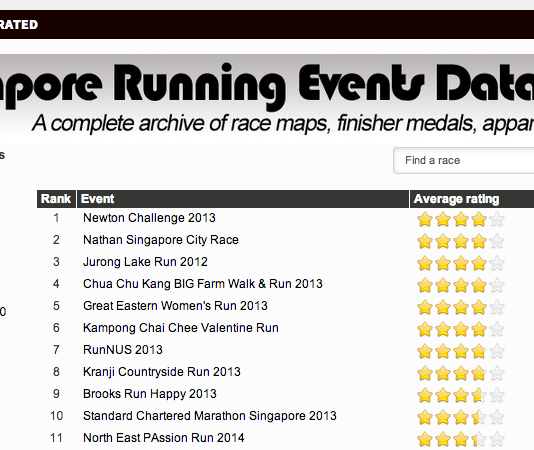Open Standard Chartered Marathon Singapore 2013

click(210, 416)
